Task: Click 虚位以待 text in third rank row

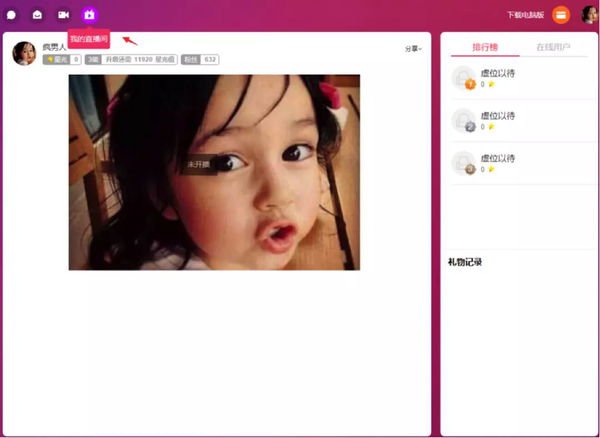Action: [x=498, y=158]
